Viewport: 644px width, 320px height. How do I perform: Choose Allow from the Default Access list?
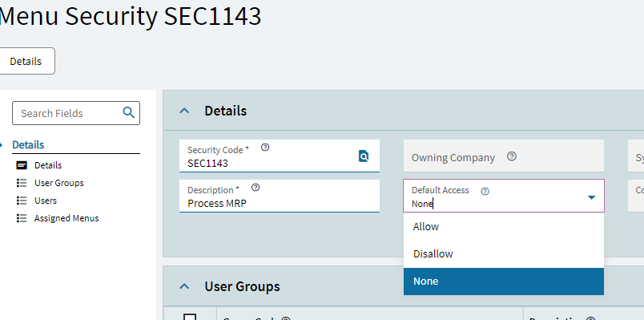pyautogui.click(x=504, y=227)
